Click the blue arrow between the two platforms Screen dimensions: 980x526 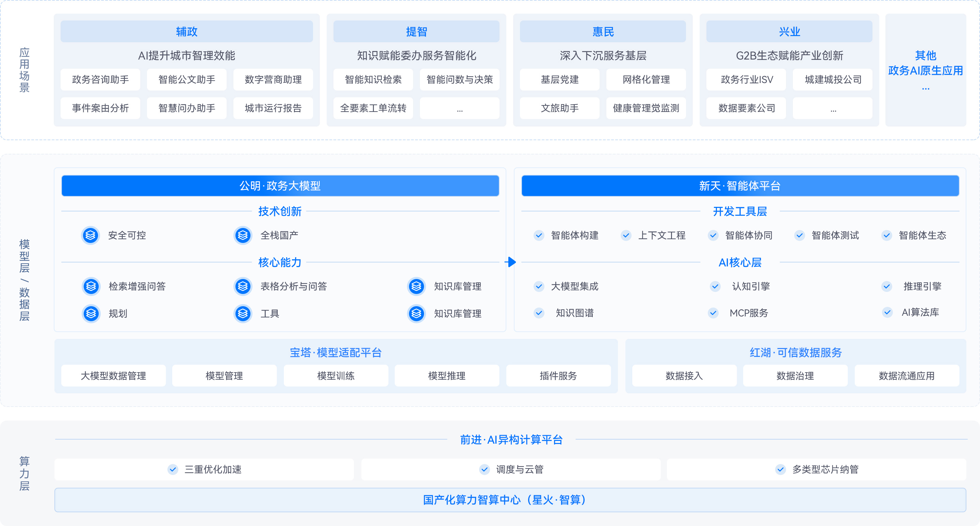510,262
